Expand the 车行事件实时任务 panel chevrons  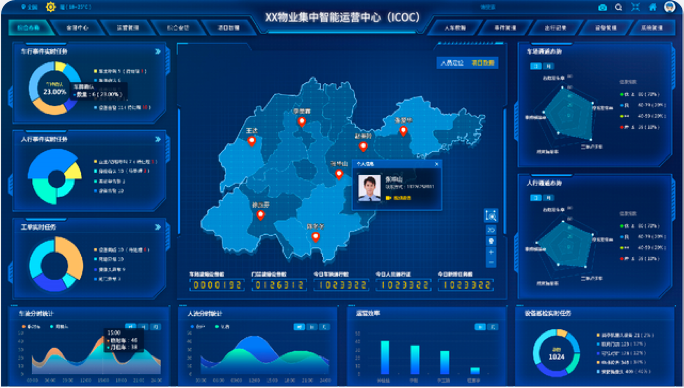pyautogui.click(x=157, y=52)
